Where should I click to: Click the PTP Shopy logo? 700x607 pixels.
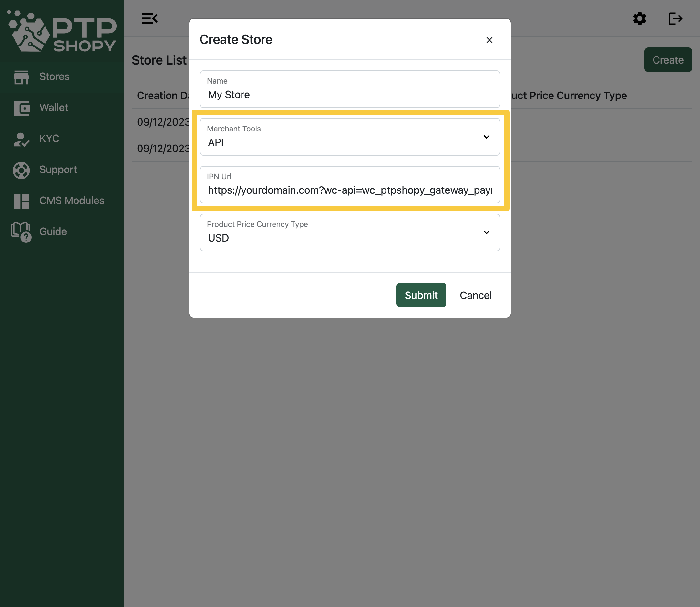coord(62,31)
